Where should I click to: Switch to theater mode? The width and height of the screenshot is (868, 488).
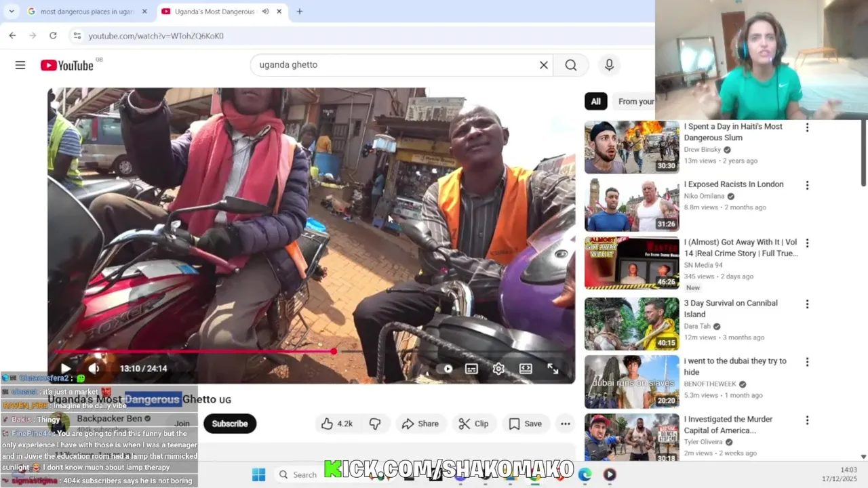pyautogui.click(x=526, y=369)
